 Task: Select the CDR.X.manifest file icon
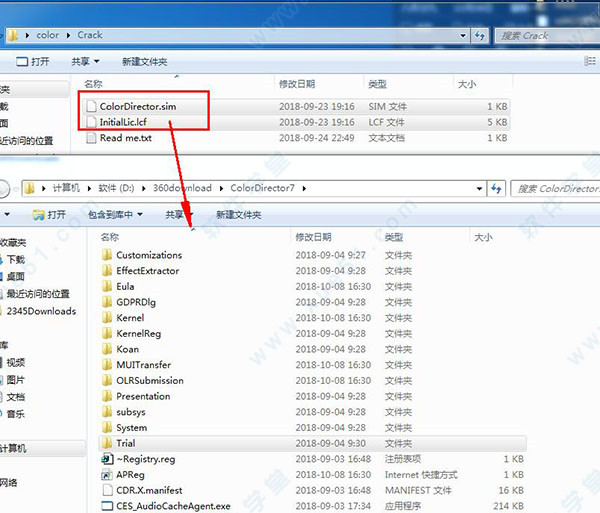(108, 491)
